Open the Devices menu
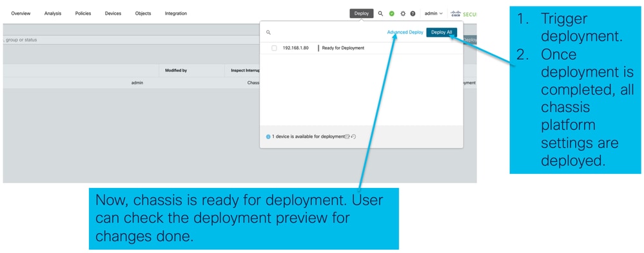644x253 pixels. point(113,14)
